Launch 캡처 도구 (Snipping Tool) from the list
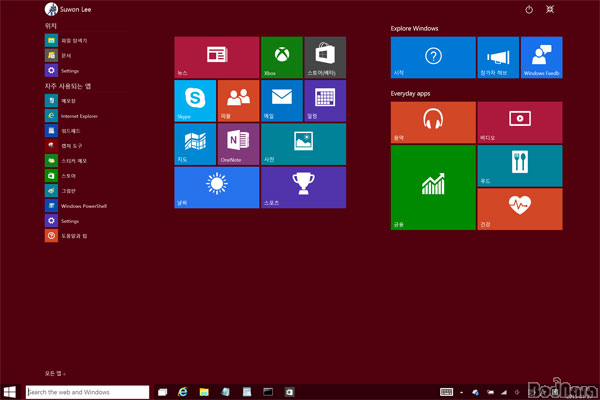 (64, 145)
